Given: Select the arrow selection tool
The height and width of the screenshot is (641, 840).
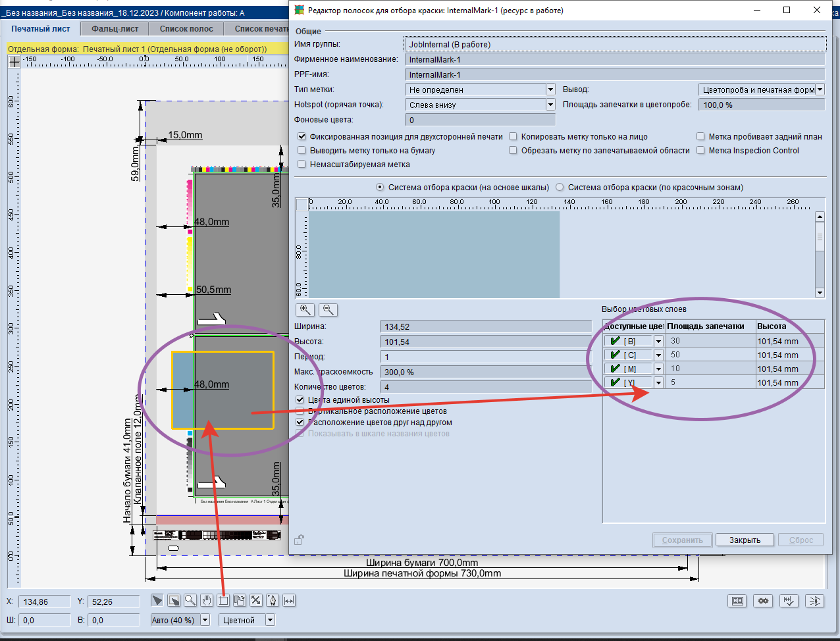Looking at the screenshot, I should click(x=157, y=600).
